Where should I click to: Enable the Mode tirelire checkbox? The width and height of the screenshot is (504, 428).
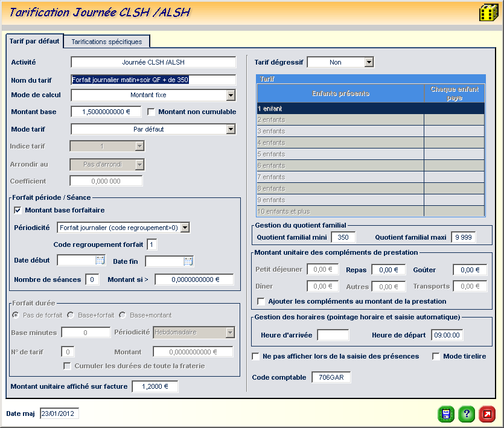point(436,356)
